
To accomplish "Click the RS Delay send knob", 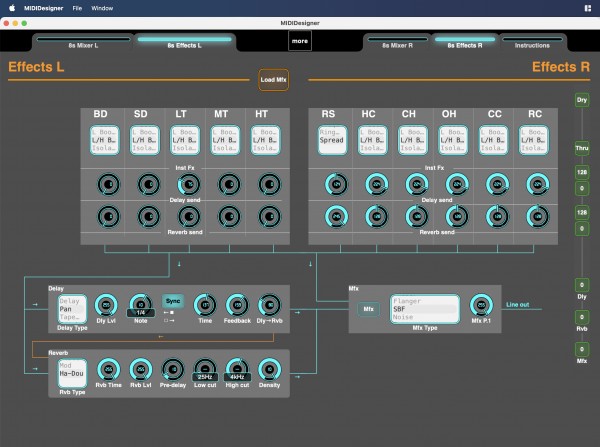I will (x=336, y=184).
